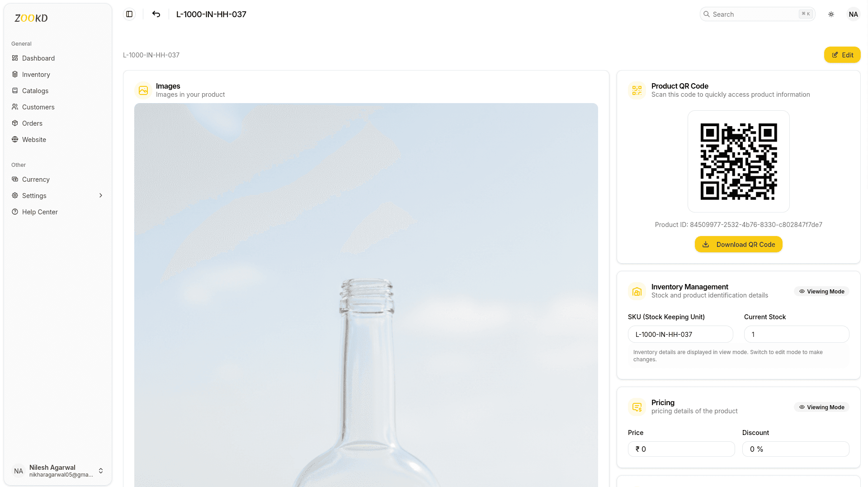The width and height of the screenshot is (868, 487).
Task: Click the Images panel picture icon
Action: coord(143,90)
